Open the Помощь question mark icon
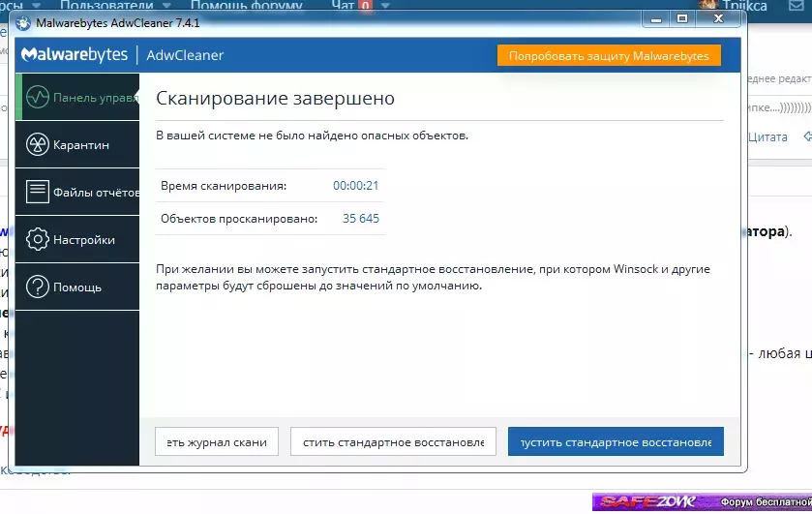 point(38,287)
